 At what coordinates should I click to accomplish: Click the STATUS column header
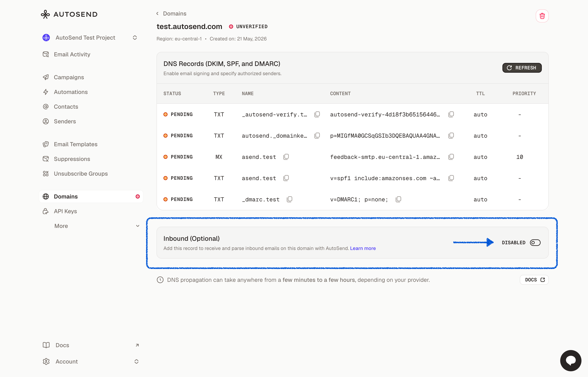(x=172, y=94)
